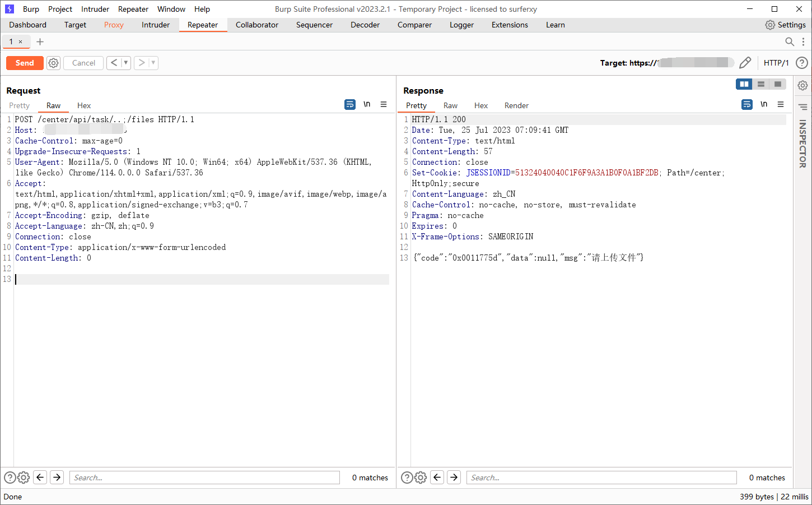
Task: Select Request Pretty view
Action: 19,105
